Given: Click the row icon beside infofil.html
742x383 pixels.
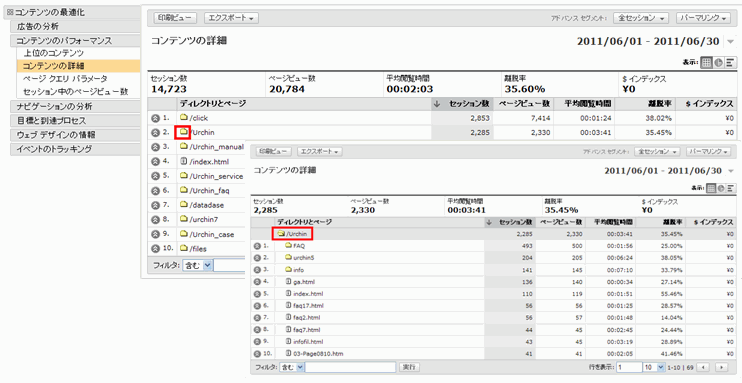Looking at the screenshot, I should coord(257,341).
